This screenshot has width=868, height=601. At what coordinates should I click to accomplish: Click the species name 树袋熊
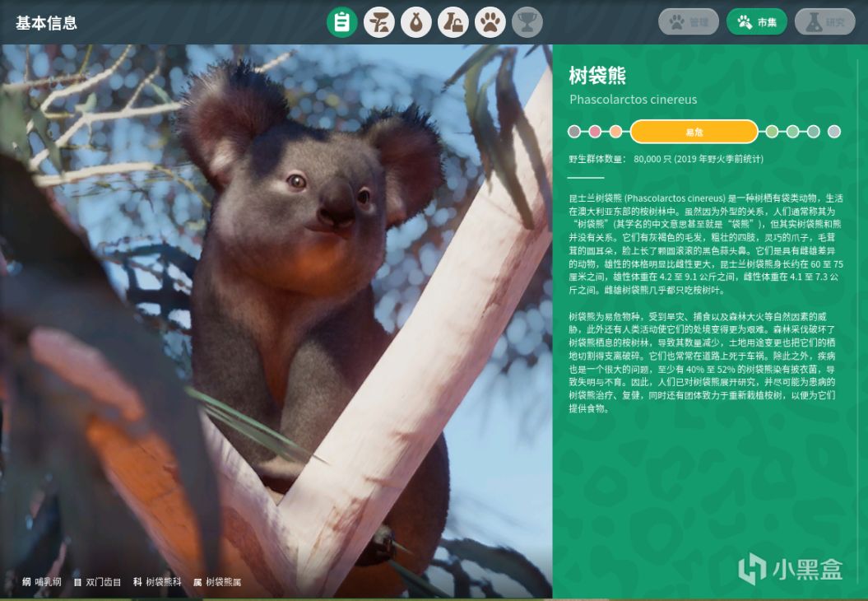[x=597, y=76]
